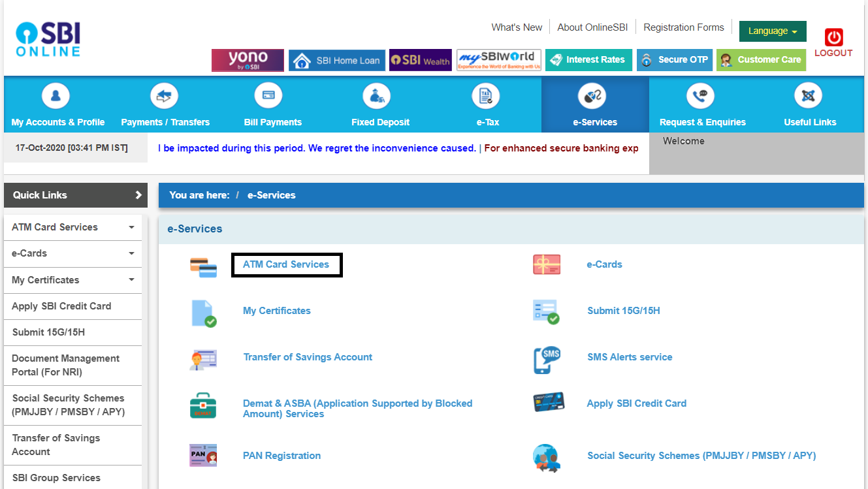Click the LOGOUT text label
Viewport: 868px width, 489px height.
point(833,53)
